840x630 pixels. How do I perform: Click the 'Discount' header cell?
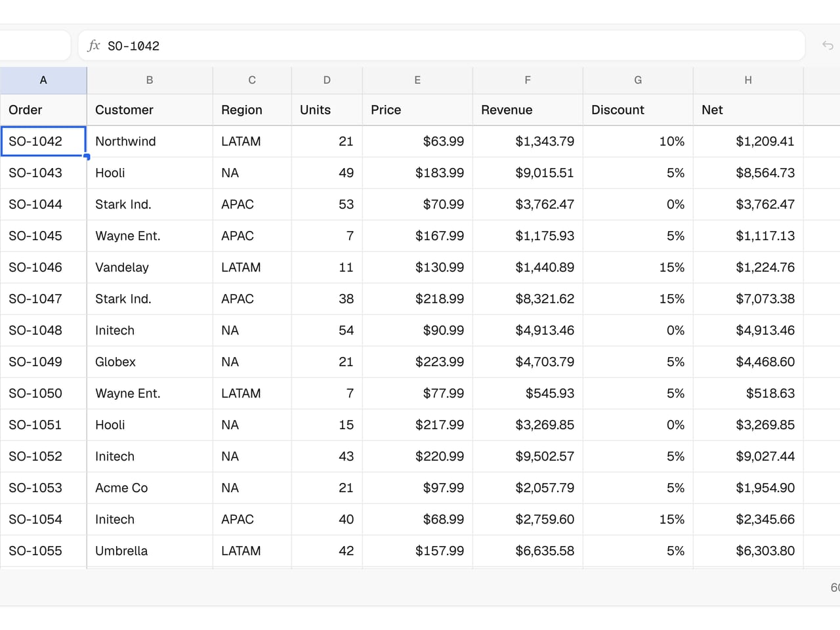click(638, 110)
